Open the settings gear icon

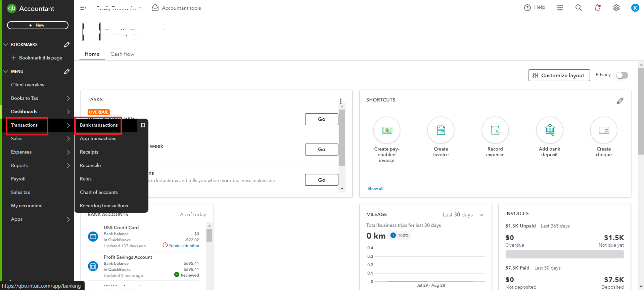tap(616, 8)
